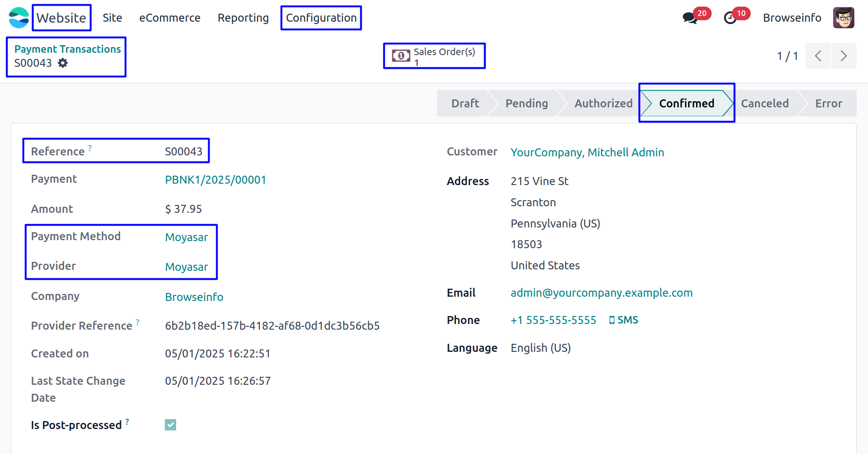Click the Sales Order(s) smart button

(x=434, y=56)
